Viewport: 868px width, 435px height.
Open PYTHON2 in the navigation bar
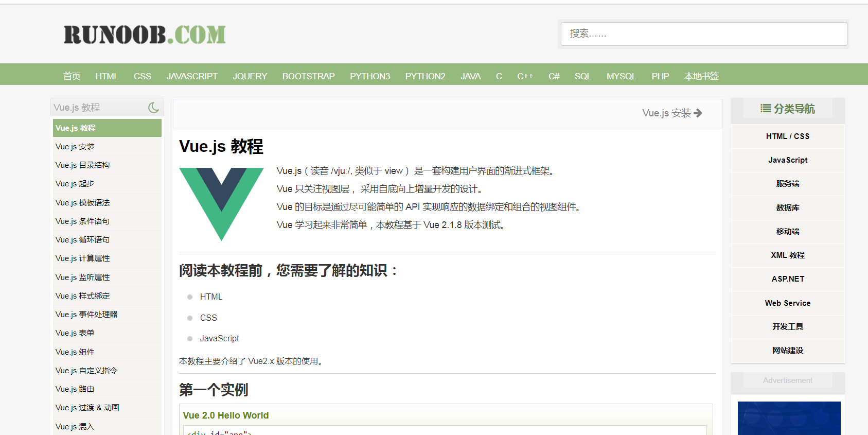pos(425,76)
